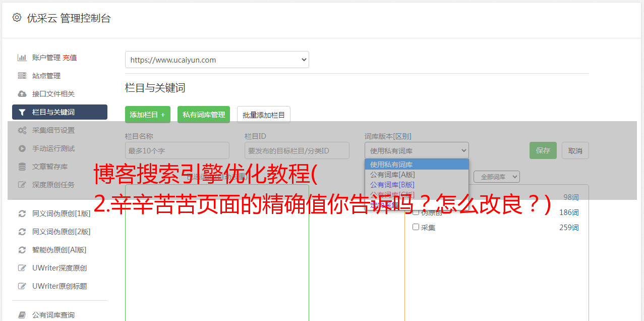Tick the 伪原创 checkbox
644x321 pixels.
416,212
